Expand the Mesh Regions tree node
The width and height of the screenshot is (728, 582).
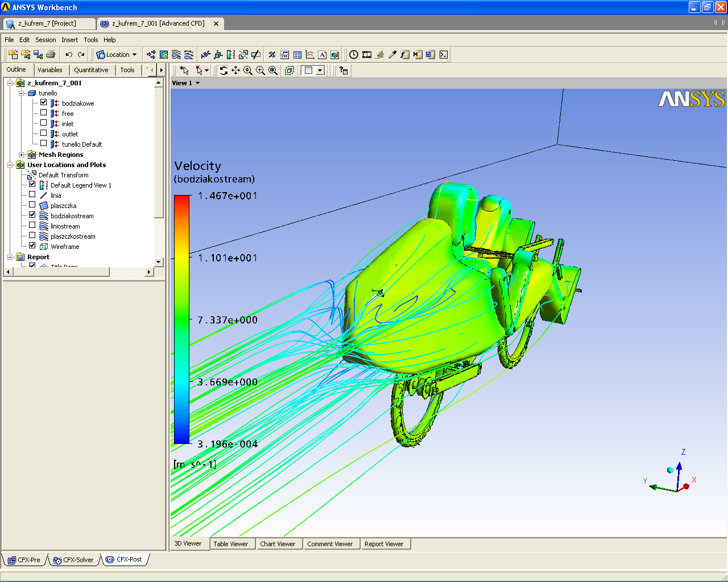(22, 155)
